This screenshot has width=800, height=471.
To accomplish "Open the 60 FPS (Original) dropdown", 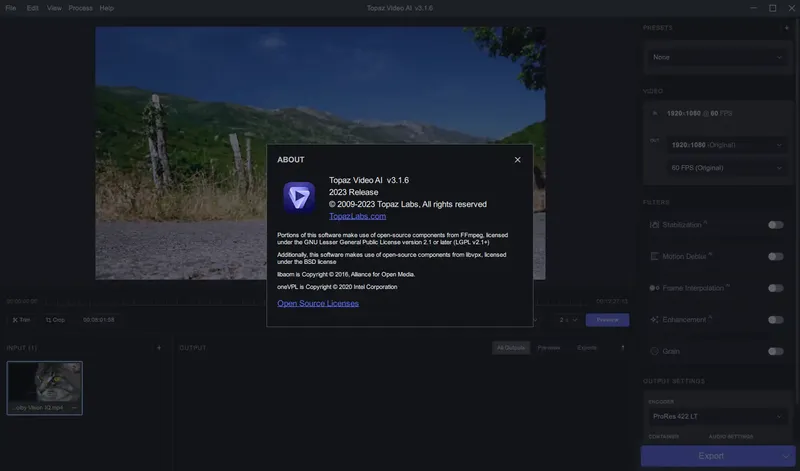I will (x=726, y=168).
